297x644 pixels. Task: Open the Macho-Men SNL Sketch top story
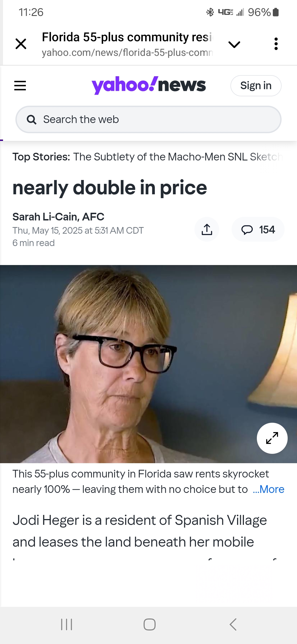(178, 157)
